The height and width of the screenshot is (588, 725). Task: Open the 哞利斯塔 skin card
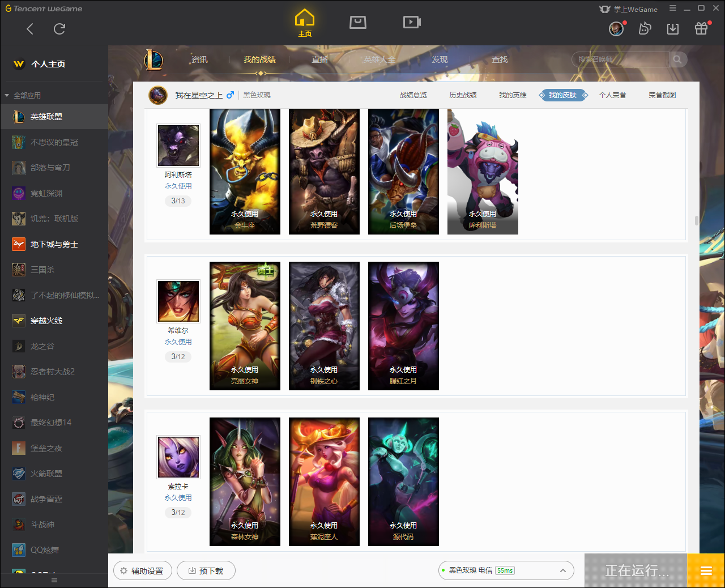tap(483, 172)
